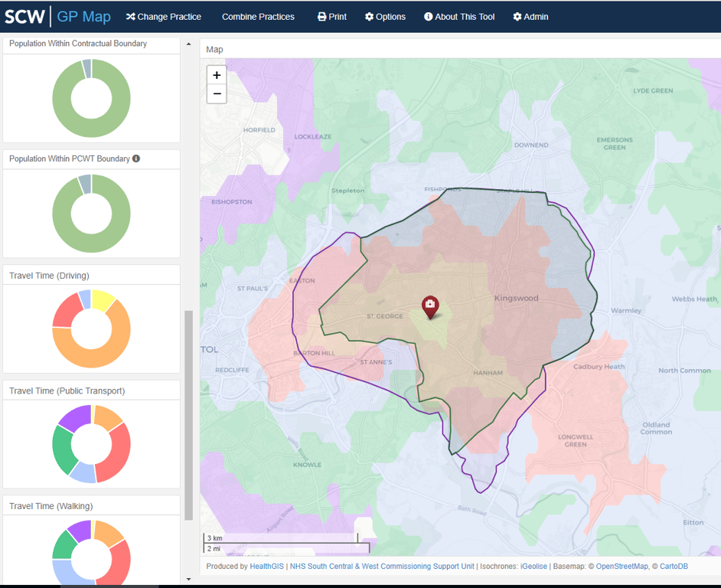This screenshot has height=588, width=721.
Task: Open the Options gear menu
Action: (x=385, y=17)
